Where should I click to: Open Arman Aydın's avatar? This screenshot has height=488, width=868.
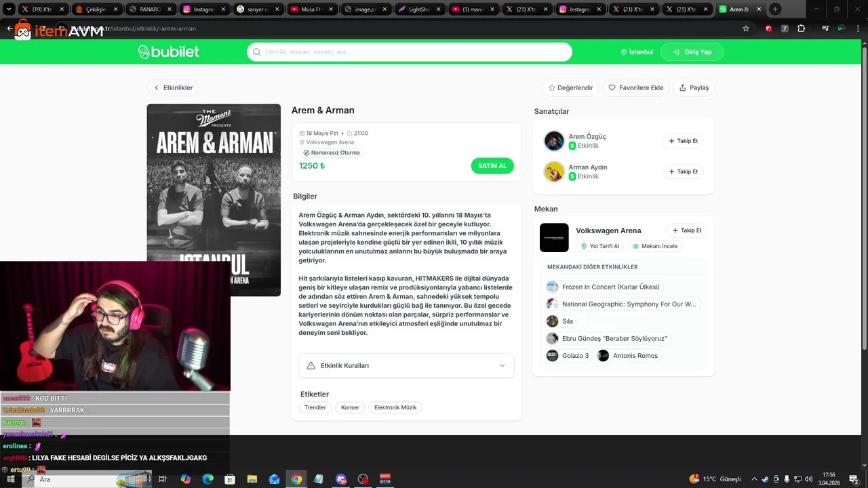554,171
